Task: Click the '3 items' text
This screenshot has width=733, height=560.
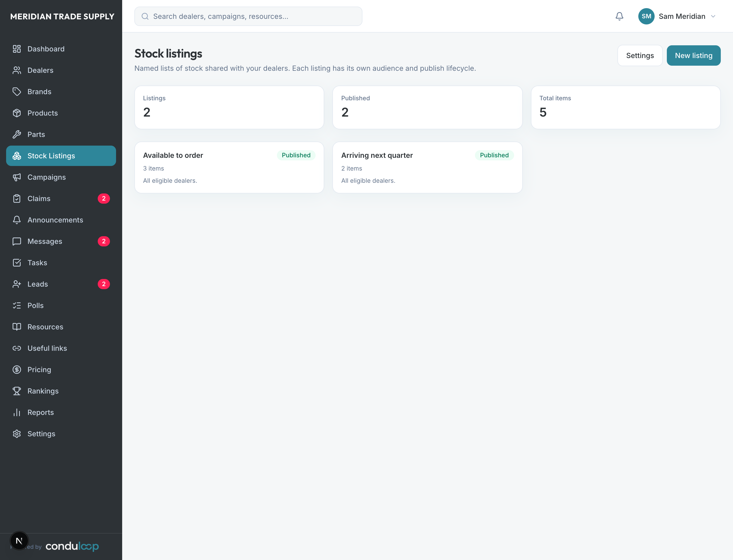Action: click(153, 168)
